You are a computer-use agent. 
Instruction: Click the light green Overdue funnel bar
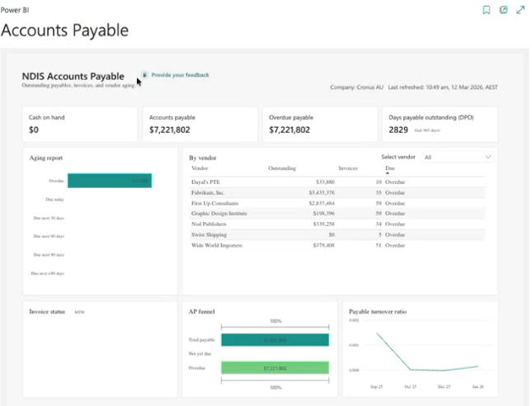[275, 368]
